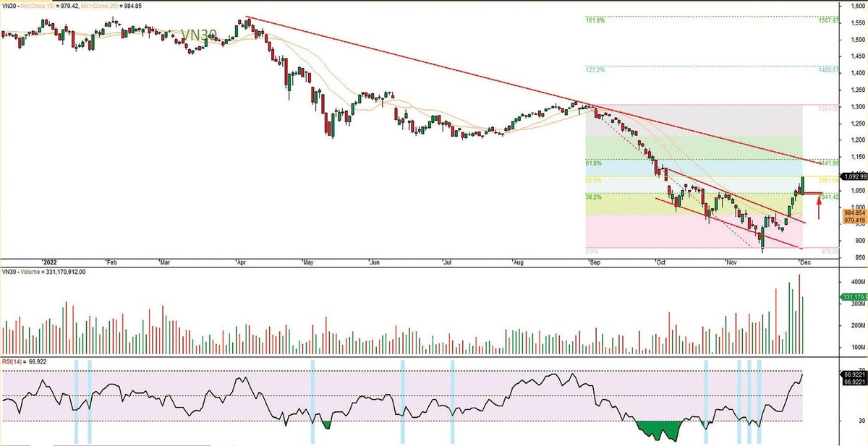Click the 161.8% Fibonacci level label
868x446 pixels.
[594, 20]
